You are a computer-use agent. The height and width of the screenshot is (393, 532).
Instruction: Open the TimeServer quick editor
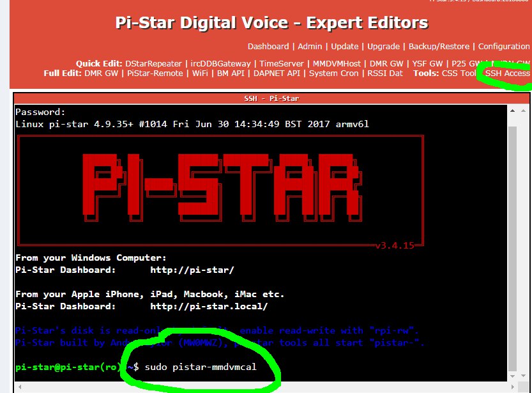(282, 63)
